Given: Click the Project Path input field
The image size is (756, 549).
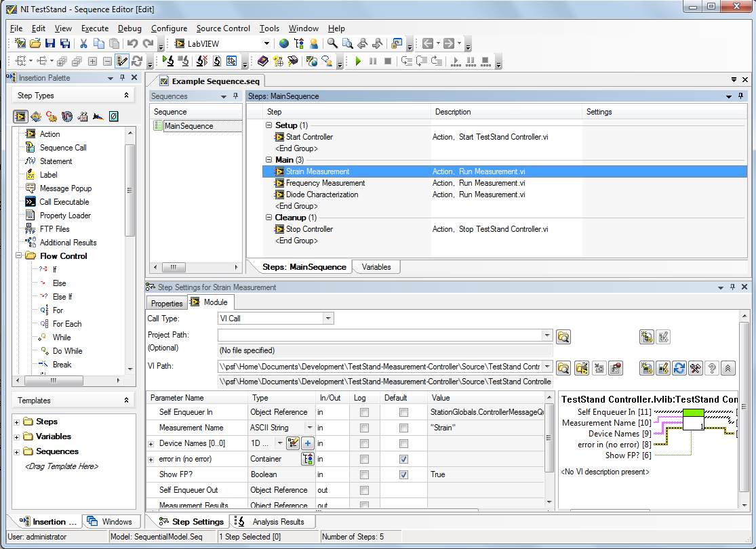Looking at the screenshot, I should [380, 335].
